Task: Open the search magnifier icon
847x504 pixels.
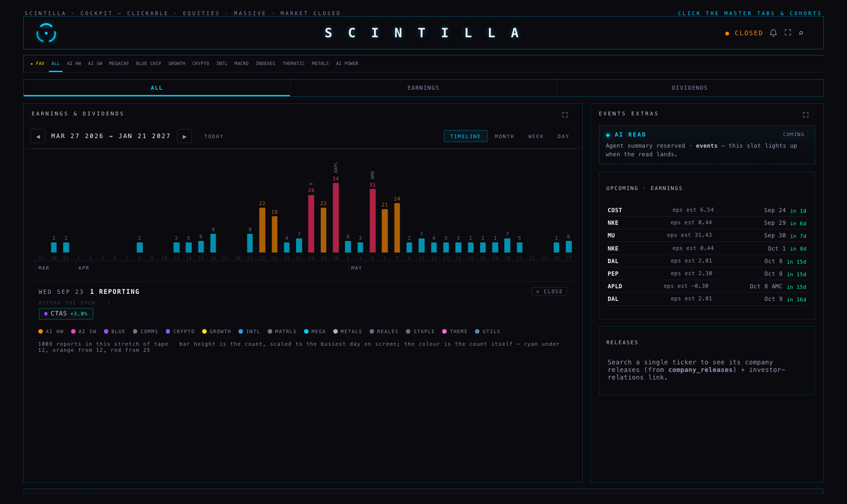Action: tap(801, 33)
